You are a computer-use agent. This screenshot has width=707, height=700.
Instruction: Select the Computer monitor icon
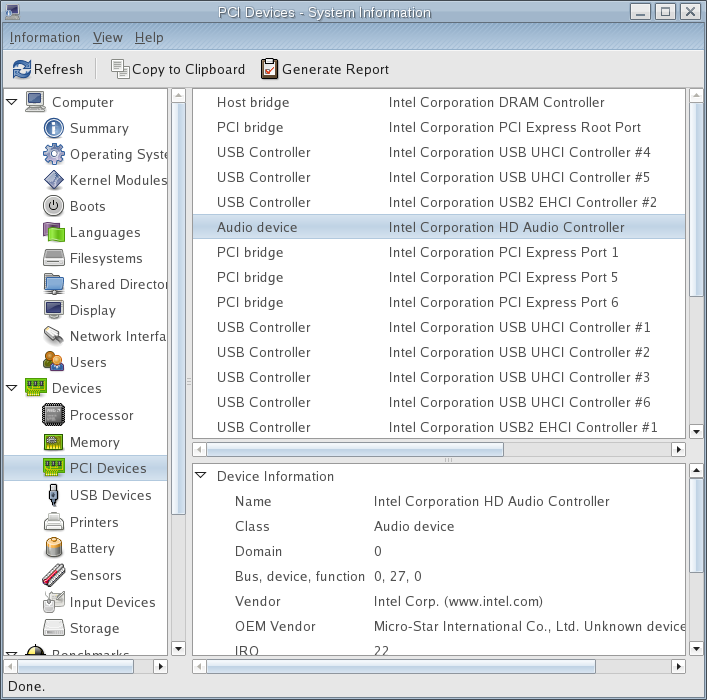click(35, 102)
